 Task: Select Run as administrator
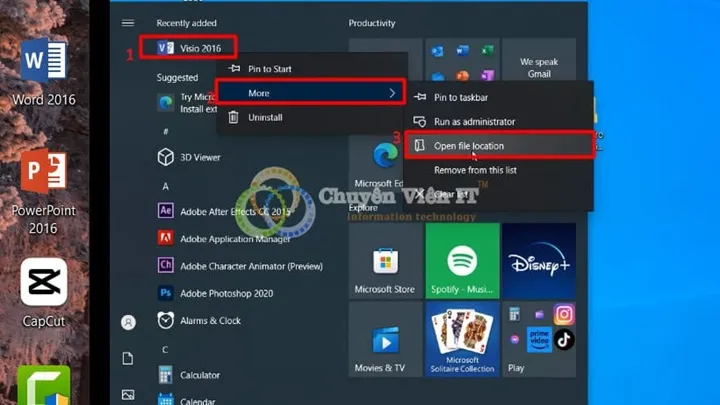tap(474, 122)
